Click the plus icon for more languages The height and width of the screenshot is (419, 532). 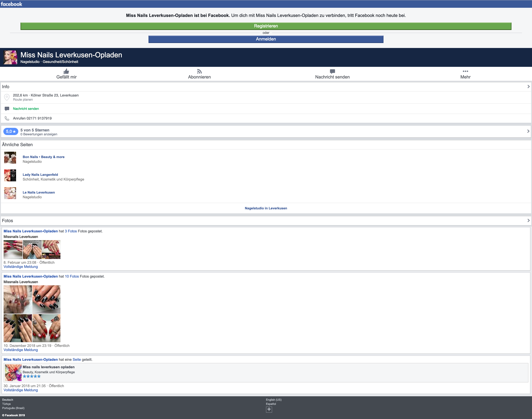(x=269, y=409)
